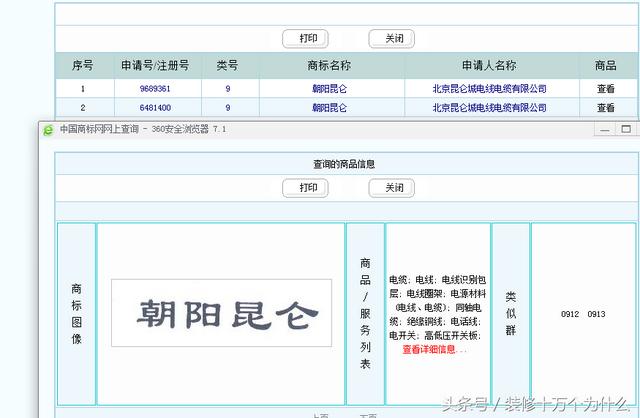Minimize the 中国商标网网上查询 window
The width and height of the screenshot is (640, 418).
click(x=605, y=129)
